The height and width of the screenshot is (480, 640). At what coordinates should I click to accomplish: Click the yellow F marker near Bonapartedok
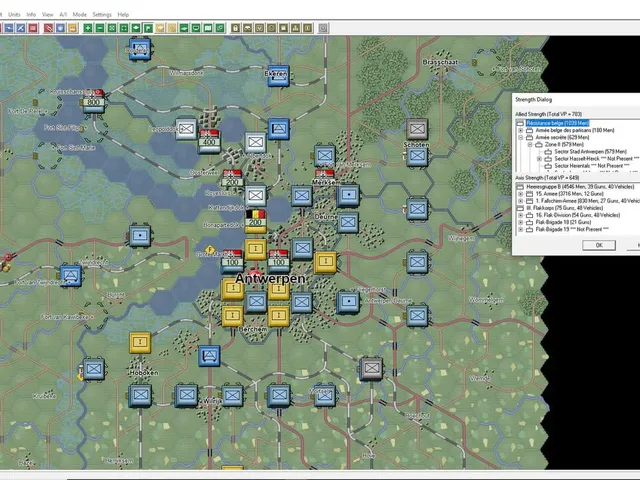point(210,249)
